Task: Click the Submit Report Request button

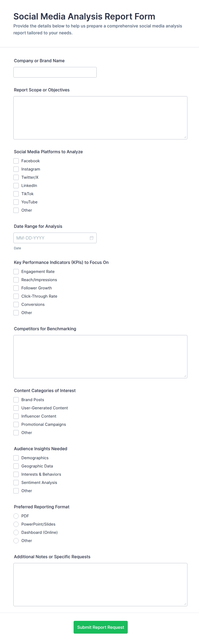Action: click(101, 627)
